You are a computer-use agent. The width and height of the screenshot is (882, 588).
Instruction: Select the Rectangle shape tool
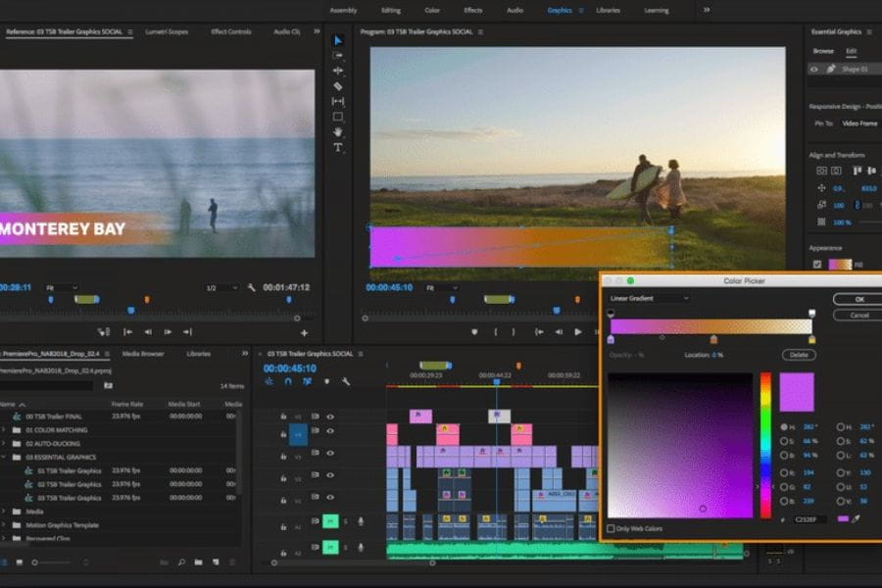pyautogui.click(x=338, y=117)
